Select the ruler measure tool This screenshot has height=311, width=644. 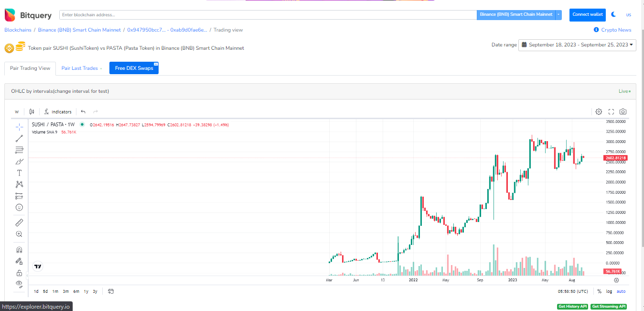click(19, 222)
